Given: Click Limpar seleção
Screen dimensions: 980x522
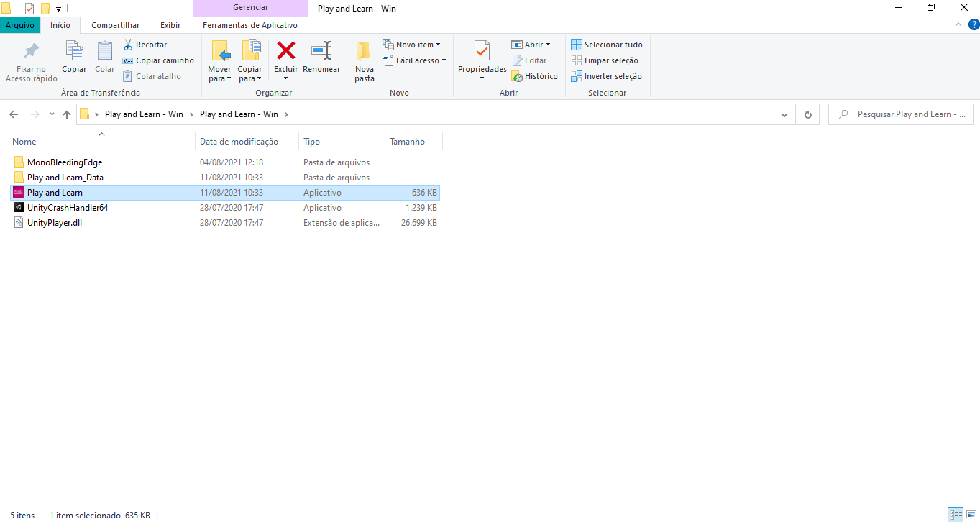Looking at the screenshot, I should coord(605,60).
